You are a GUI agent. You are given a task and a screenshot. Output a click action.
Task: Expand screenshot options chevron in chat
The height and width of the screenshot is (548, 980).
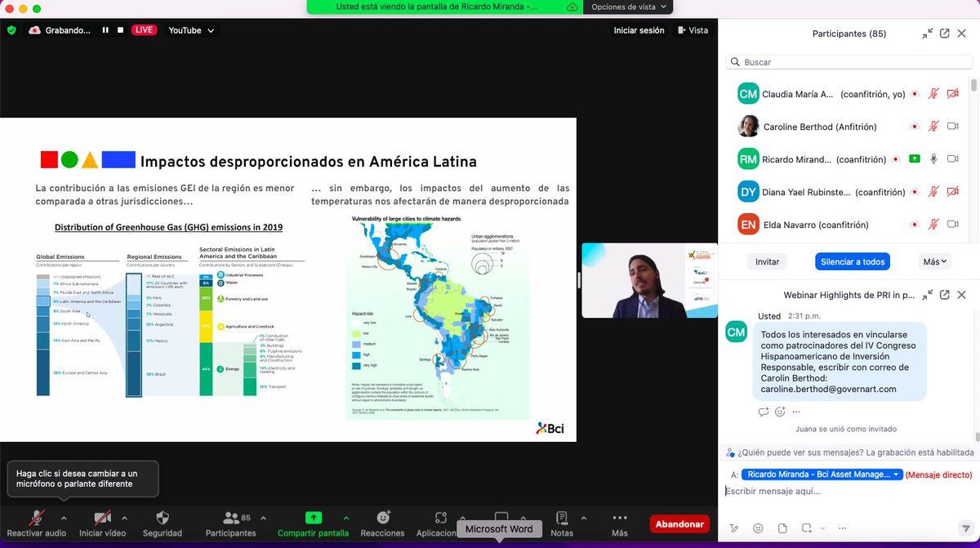(x=822, y=528)
